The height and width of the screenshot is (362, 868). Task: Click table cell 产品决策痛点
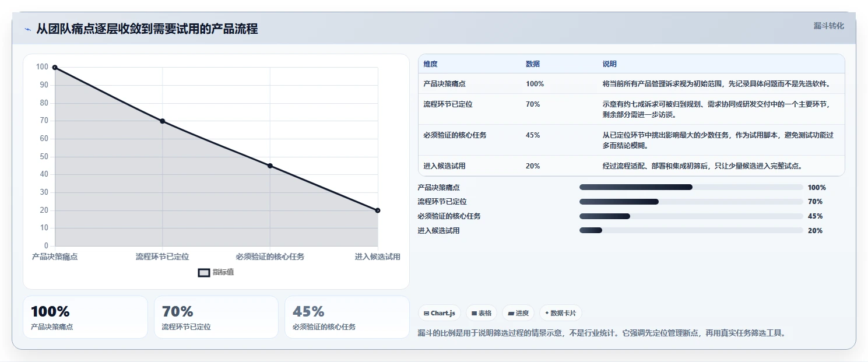pos(445,84)
